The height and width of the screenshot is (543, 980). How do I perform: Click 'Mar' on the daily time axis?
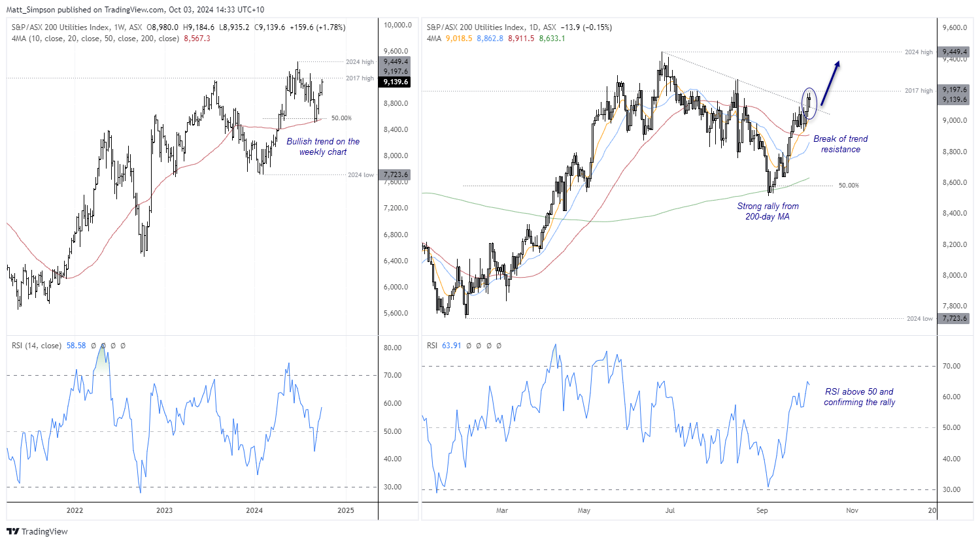[x=502, y=510]
